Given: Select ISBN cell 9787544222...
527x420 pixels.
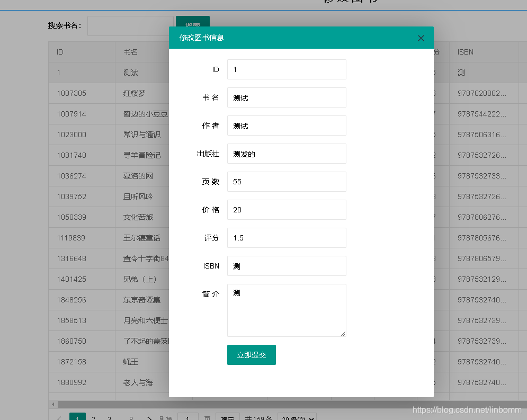Looking at the screenshot, I should pyautogui.click(x=484, y=114).
